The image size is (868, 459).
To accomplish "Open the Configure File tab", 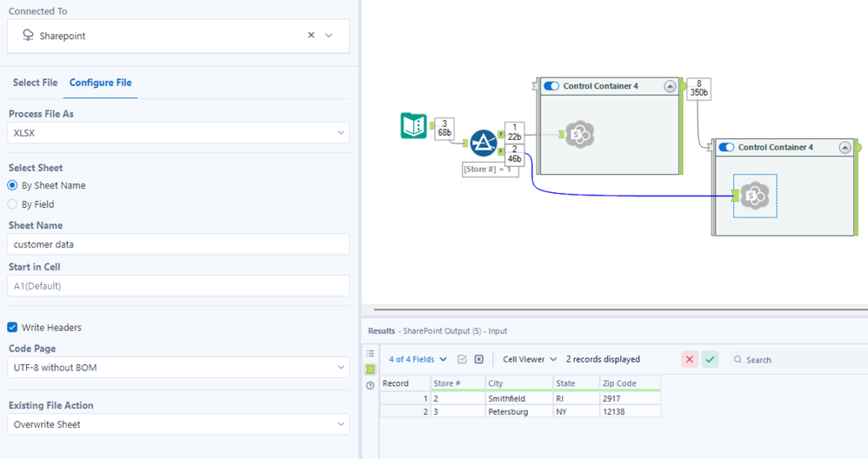I will click(x=100, y=83).
